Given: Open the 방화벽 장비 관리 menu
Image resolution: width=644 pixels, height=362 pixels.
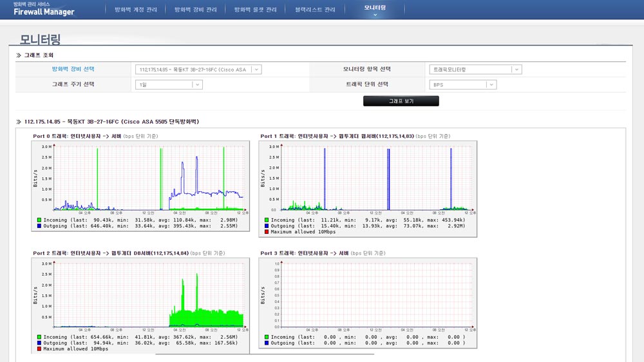Looking at the screenshot, I should coord(196,10).
